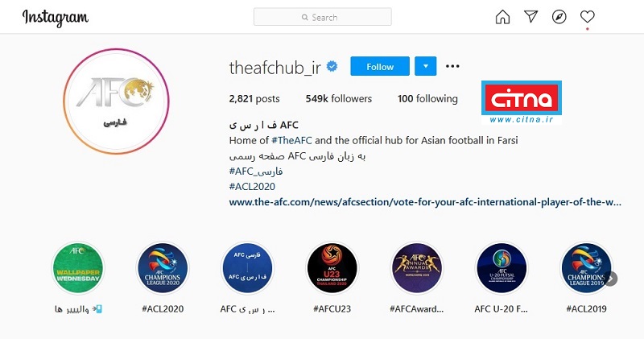Click the Instagram logo
Image resolution: width=644 pixels, height=339 pixels.
click(55, 18)
